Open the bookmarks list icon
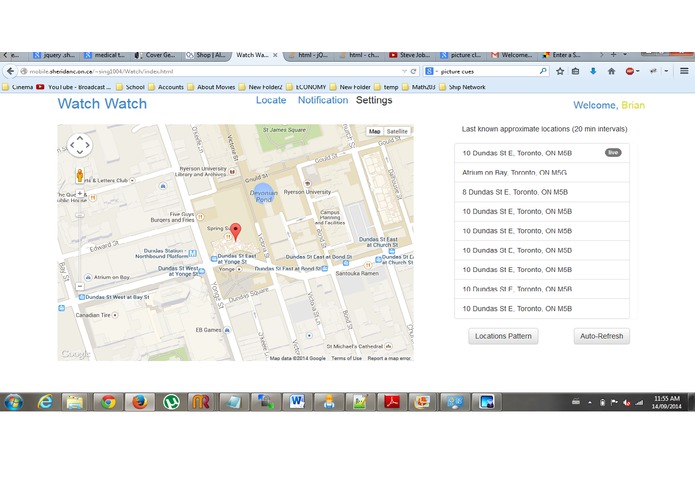 coord(575,71)
